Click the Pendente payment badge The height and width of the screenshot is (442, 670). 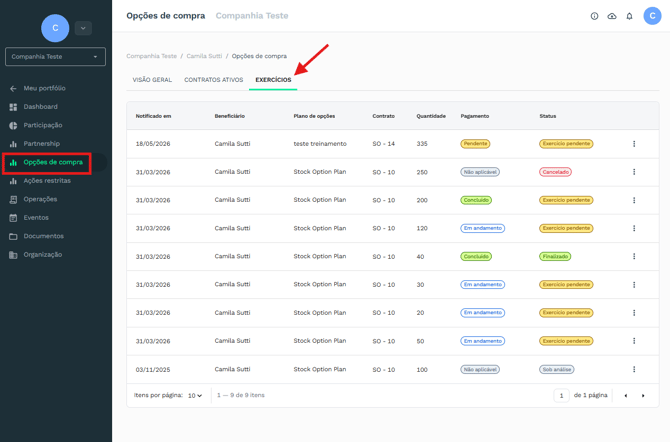coord(475,144)
